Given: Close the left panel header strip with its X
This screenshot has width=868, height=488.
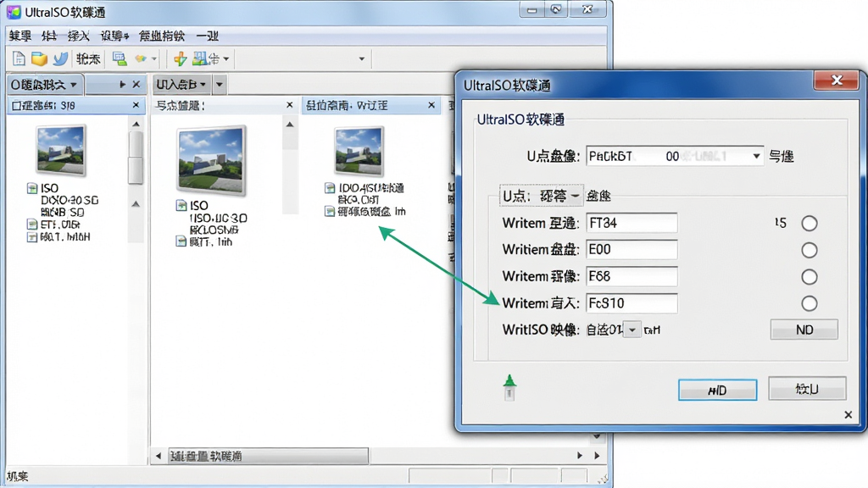Looking at the screenshot, I should (x=136, y=85).
